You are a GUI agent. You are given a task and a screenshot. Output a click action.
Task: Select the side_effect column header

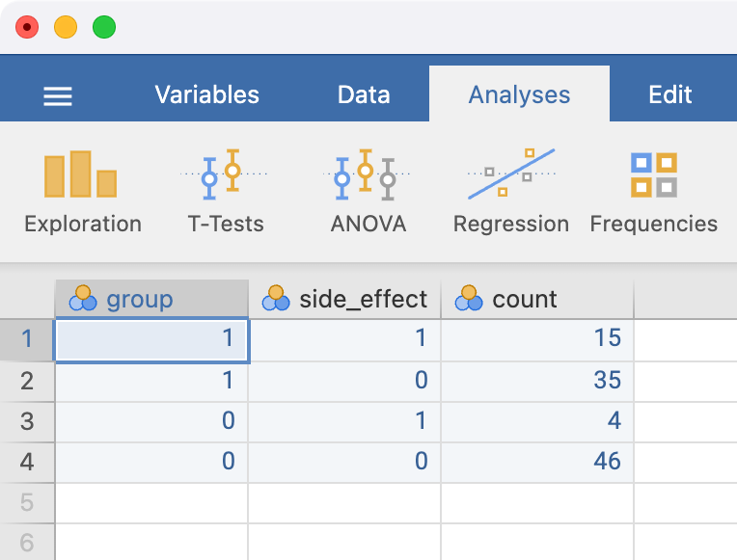point(362,299)
